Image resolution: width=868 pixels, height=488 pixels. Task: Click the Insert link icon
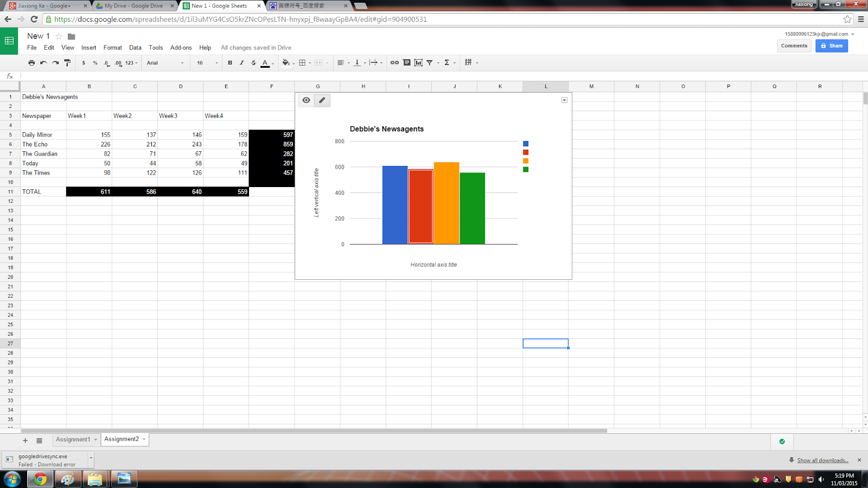pos(394,62)
